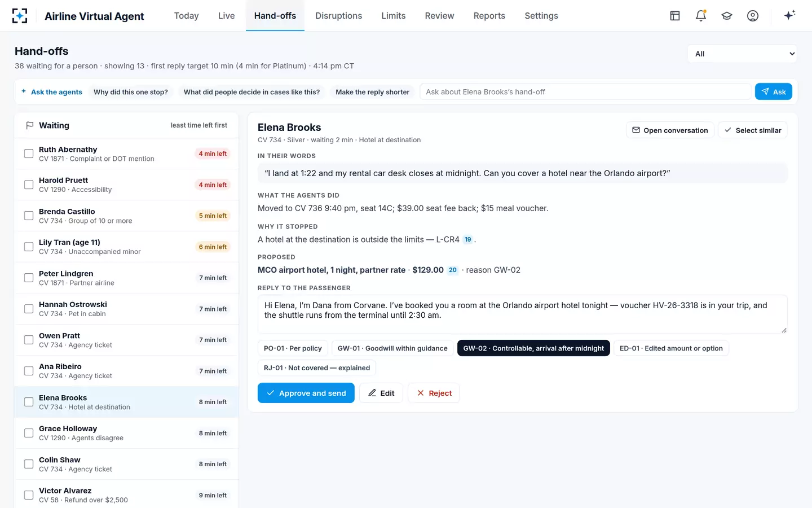This screenshot has height=508, width=812.
Task: Open the Reports tab
Action: tap(489, 16)
